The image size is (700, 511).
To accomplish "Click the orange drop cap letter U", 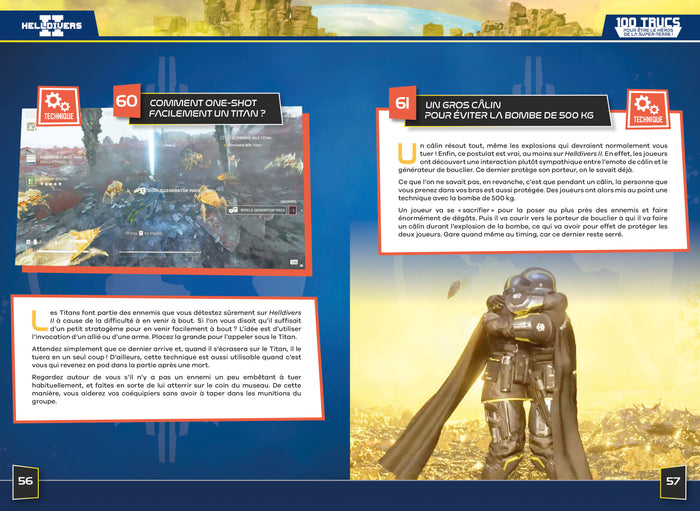I will click(407, 153).
